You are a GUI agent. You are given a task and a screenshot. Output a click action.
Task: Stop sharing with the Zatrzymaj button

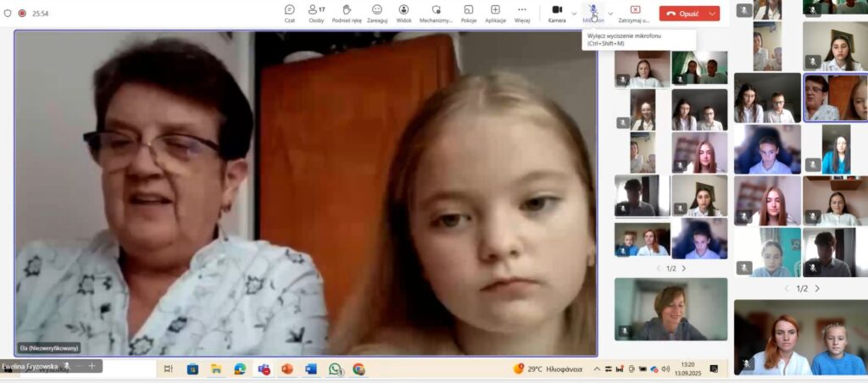635,13
